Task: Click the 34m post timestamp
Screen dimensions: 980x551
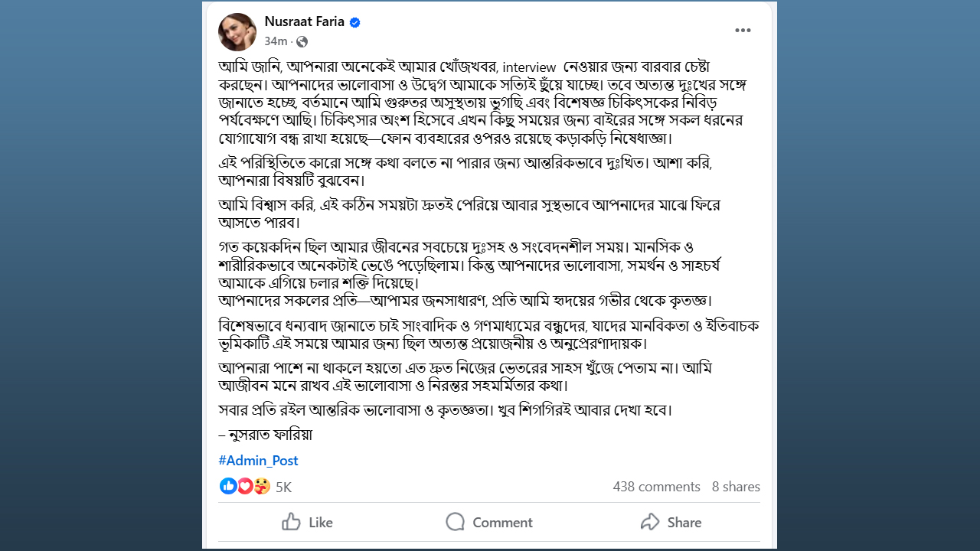Action: [276, 41]
